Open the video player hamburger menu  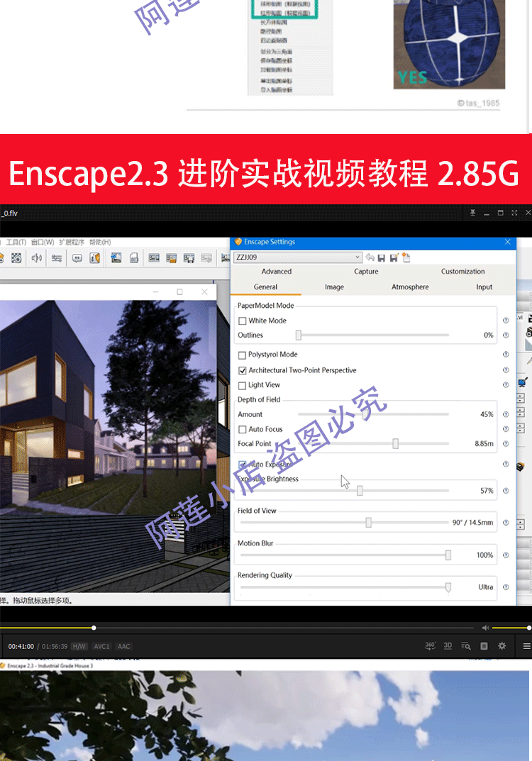point(526,646)
